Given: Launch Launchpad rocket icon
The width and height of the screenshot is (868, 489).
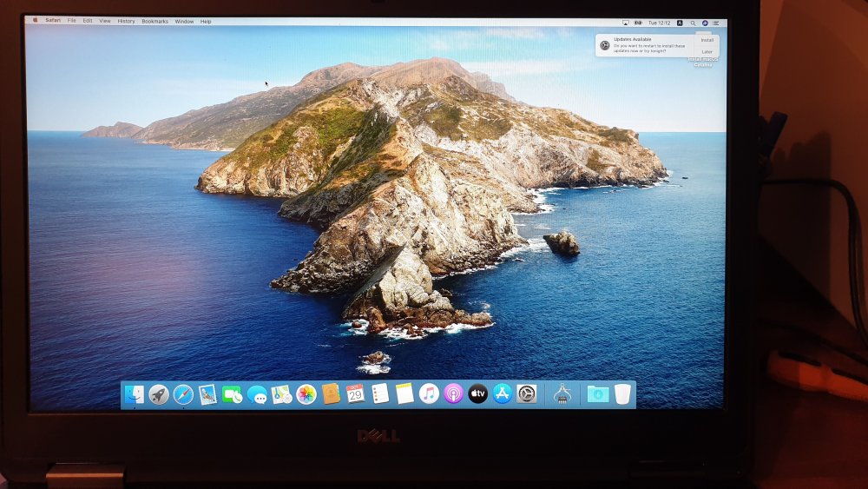Looking at the screenshot, I should pos(159,394).
